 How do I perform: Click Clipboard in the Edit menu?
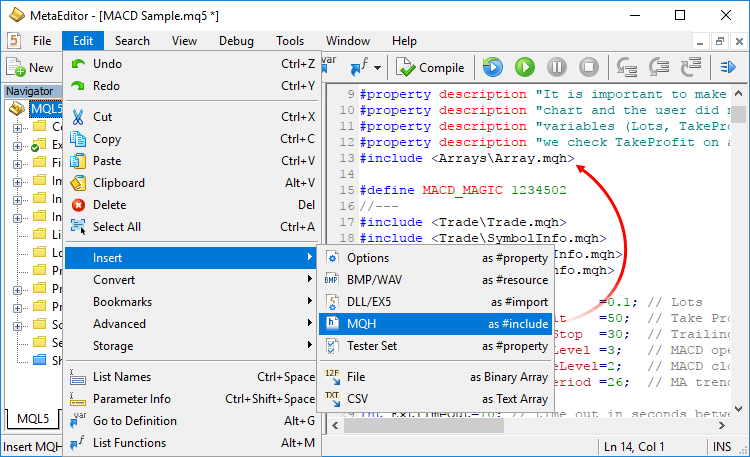point(118,183)
